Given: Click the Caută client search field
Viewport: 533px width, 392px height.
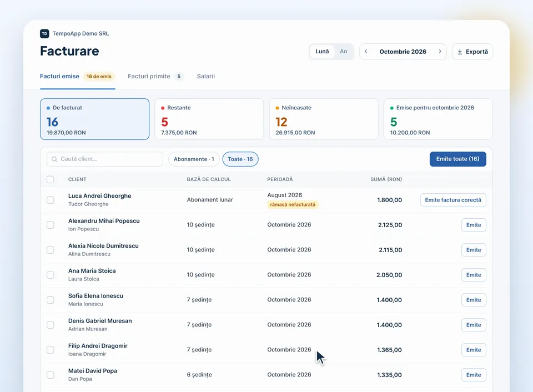Looking at the screenshot, I should pos(105,159).
